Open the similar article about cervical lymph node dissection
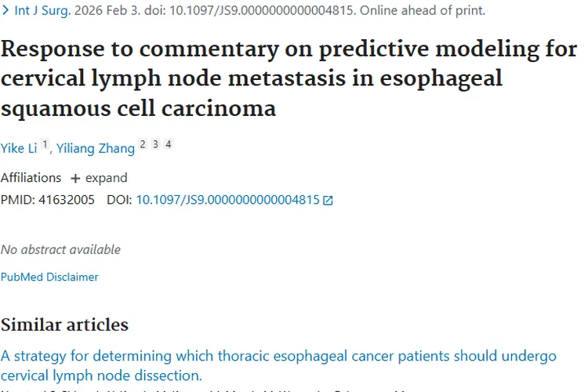The width and height of the screenshot is (588, 392). tap(278, 365)
